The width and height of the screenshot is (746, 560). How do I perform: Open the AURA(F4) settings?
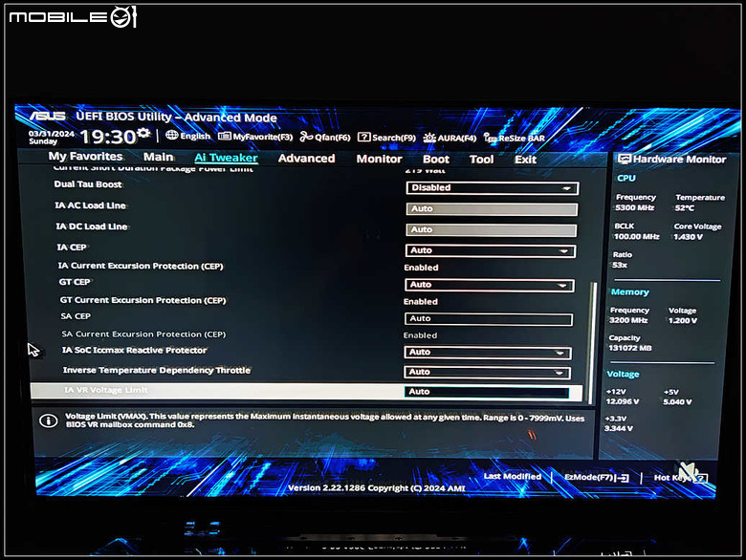click(450, 138)
